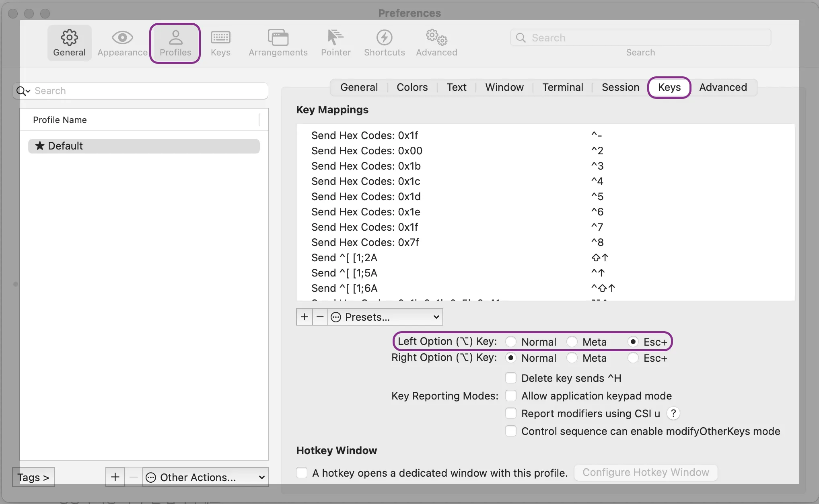Add a key mapping with the plus button
Viewport: 819px width, 504px height.
[305, 317]
